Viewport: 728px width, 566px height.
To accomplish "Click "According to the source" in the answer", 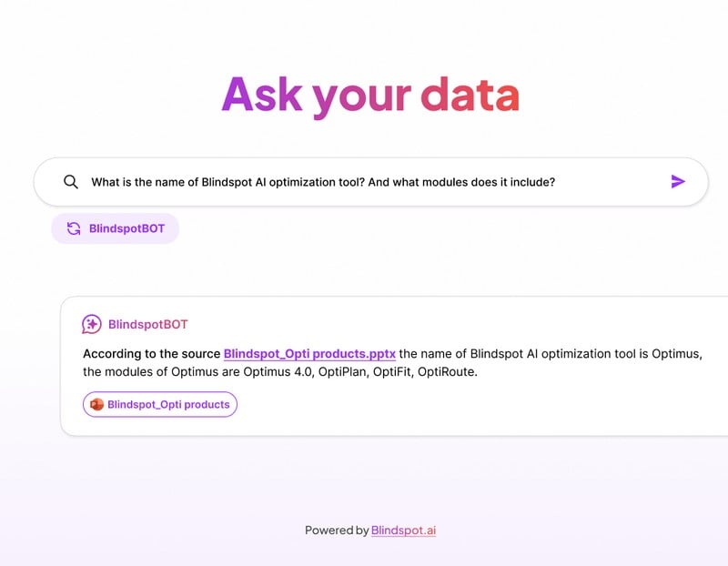I will (x=152, y=353).
